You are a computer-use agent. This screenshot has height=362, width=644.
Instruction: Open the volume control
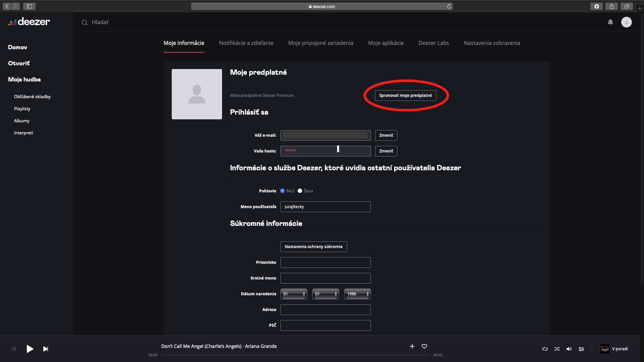click(x=569, y=349)
